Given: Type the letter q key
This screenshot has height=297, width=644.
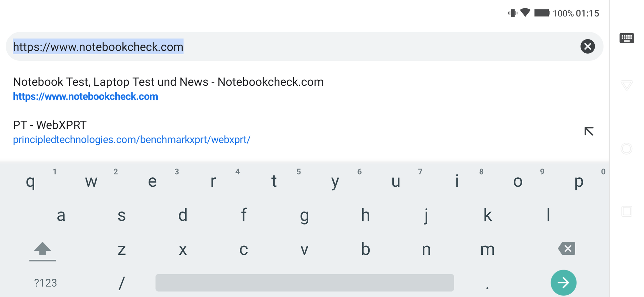Looking at the screenshot, I should click(x=31, y=182).
